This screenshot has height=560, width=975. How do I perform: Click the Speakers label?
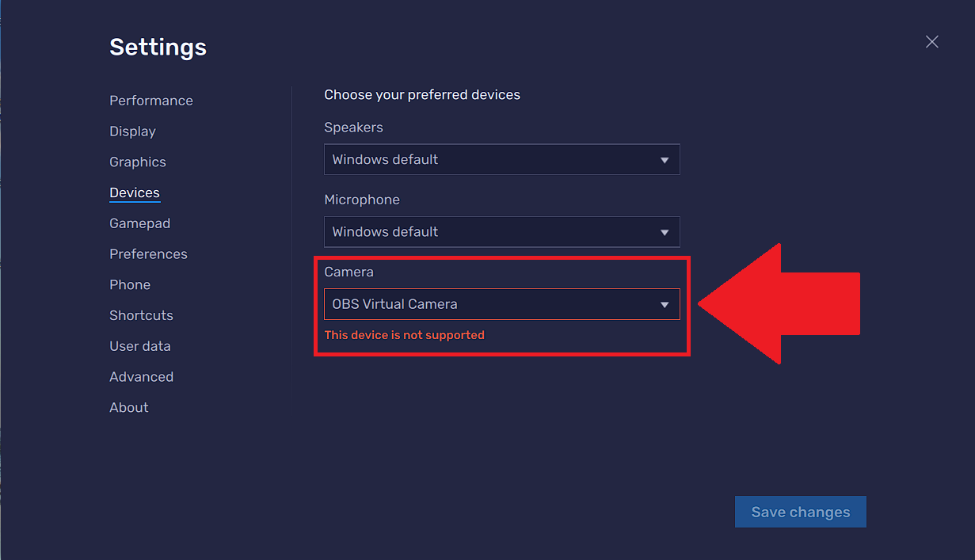(353, 128)
